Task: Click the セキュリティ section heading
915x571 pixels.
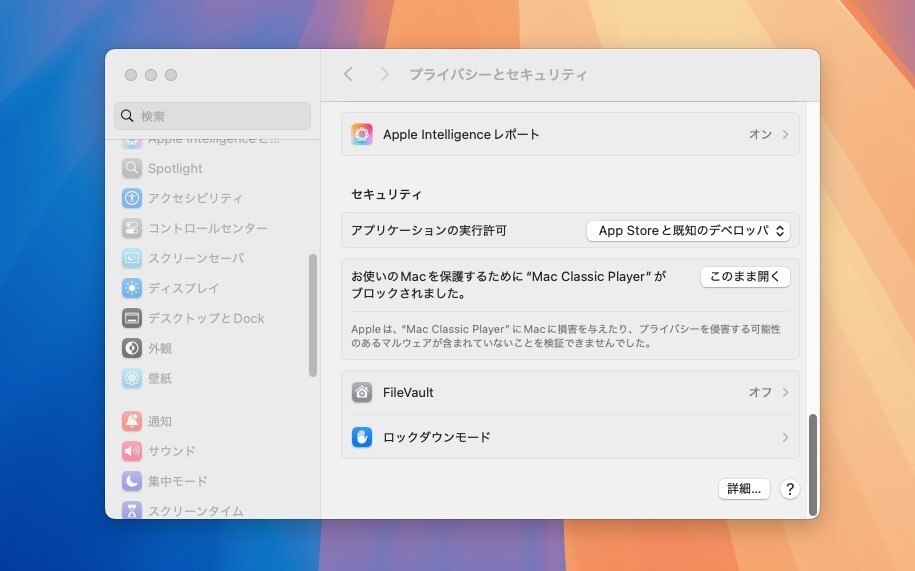Action: [386, 194]
